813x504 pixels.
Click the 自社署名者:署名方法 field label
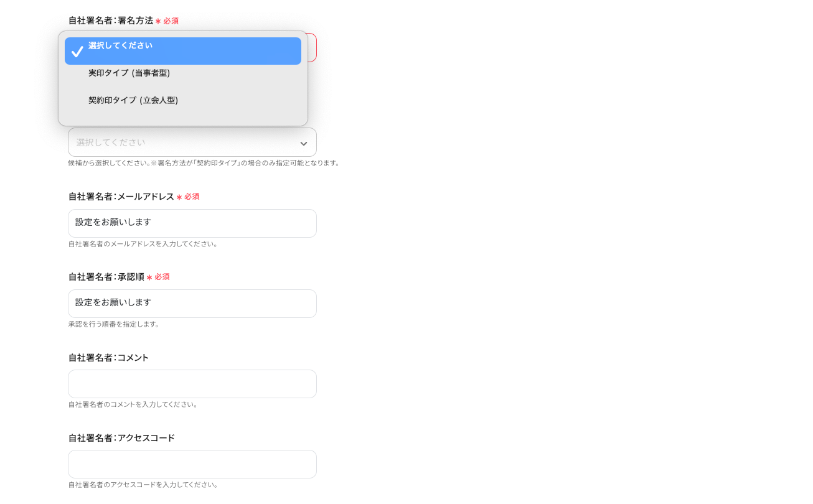(111, 21)
